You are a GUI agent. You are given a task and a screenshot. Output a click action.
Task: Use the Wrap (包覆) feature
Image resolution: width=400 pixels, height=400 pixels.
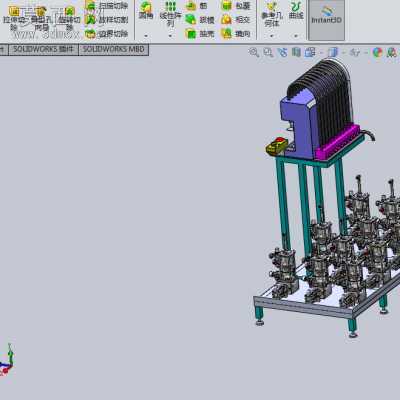point(236,6)
